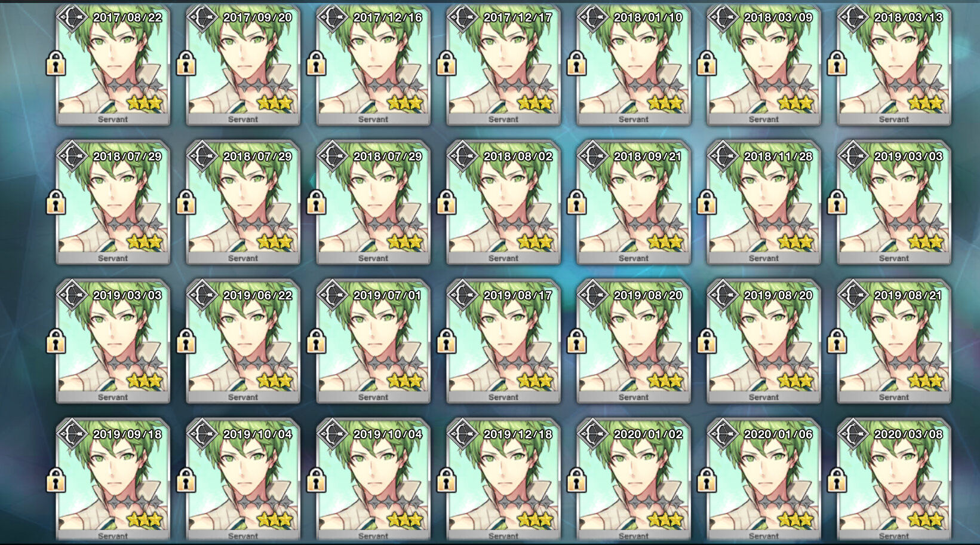Toggle the lock on the 2018/09/21 servant
980x545 pixels.
pyautogui.click(x=577, y=202)
